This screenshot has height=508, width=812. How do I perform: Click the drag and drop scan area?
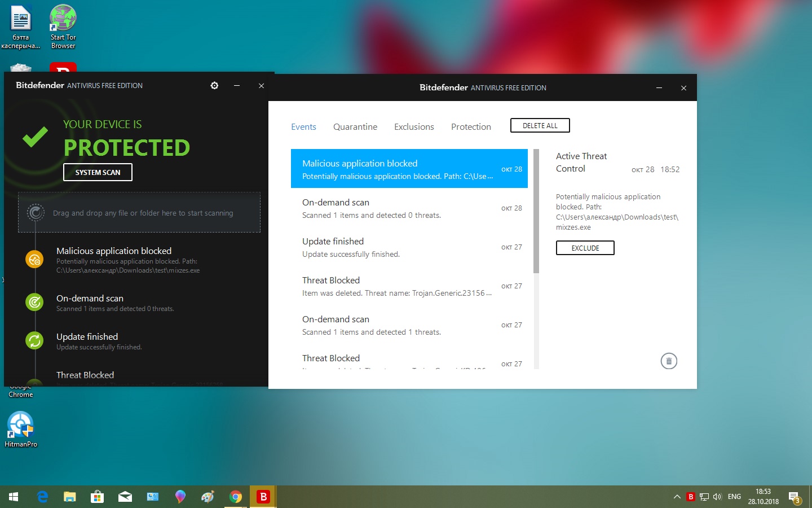[x=139, y=213]
